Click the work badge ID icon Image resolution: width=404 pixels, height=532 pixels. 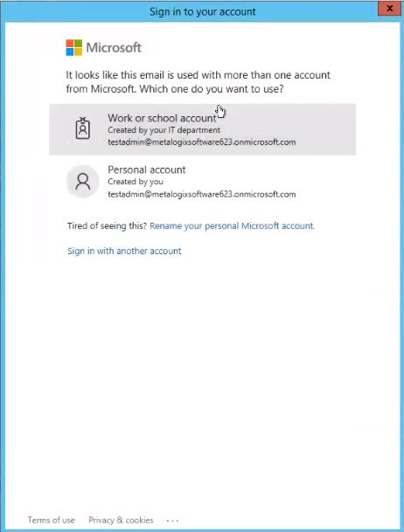point(82,128)
